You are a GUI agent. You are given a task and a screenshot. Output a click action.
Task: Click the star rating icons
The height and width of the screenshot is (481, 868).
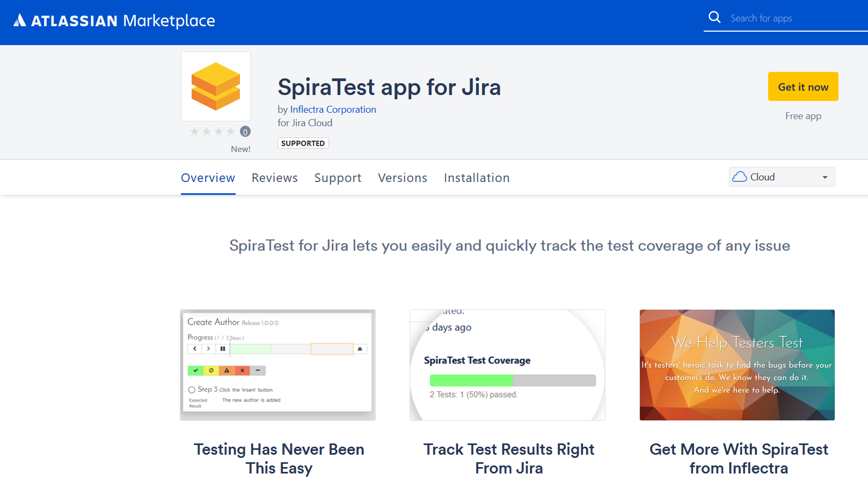(x=212, y=132)
